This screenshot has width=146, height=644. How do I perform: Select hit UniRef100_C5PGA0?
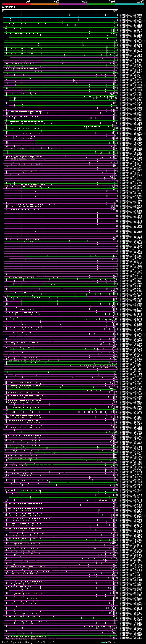(x=131, y=138)
